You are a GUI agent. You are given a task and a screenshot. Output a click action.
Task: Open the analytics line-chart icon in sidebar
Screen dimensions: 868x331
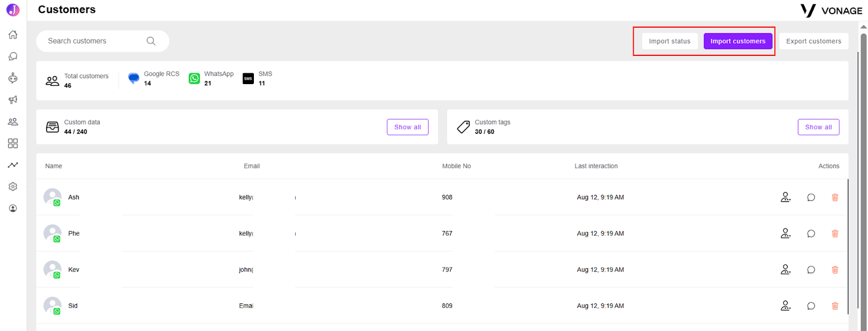(13, 165)
